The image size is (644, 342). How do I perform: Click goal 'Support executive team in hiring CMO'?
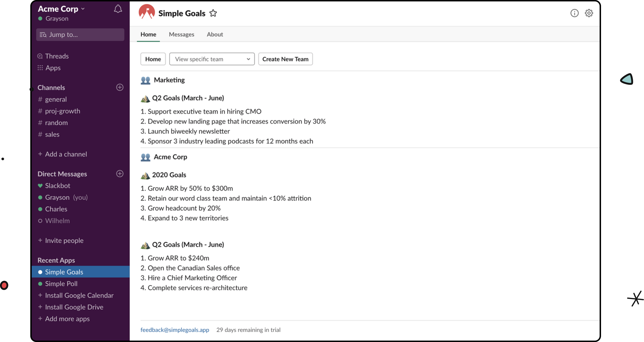pyautogui.click(x=201, y=111)
